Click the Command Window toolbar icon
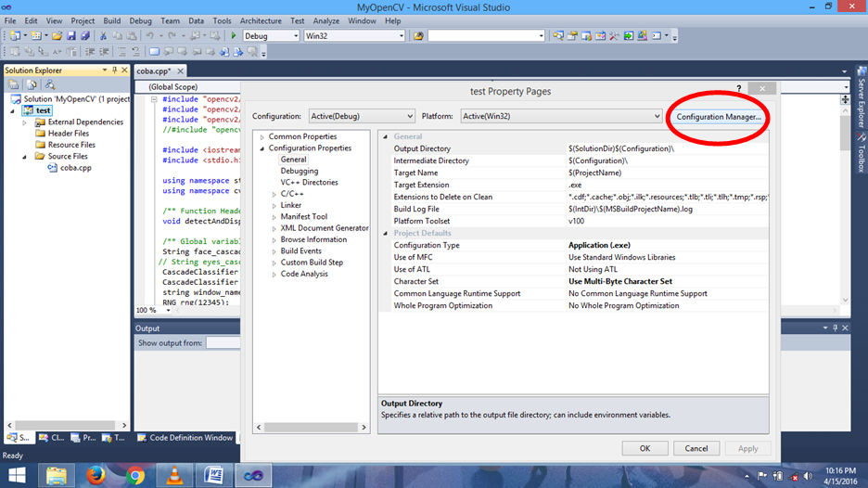This screenshot has height=488, width=868. click(657, 36)
